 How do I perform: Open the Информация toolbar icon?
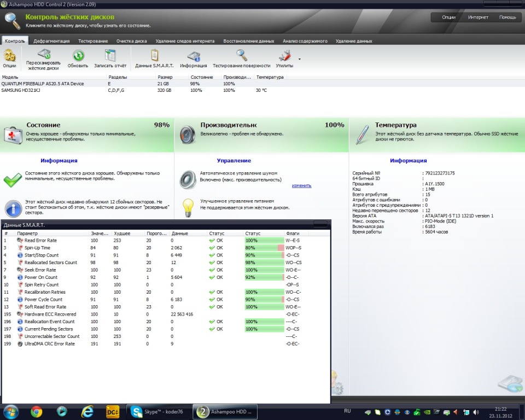click(x=194, y=56)
